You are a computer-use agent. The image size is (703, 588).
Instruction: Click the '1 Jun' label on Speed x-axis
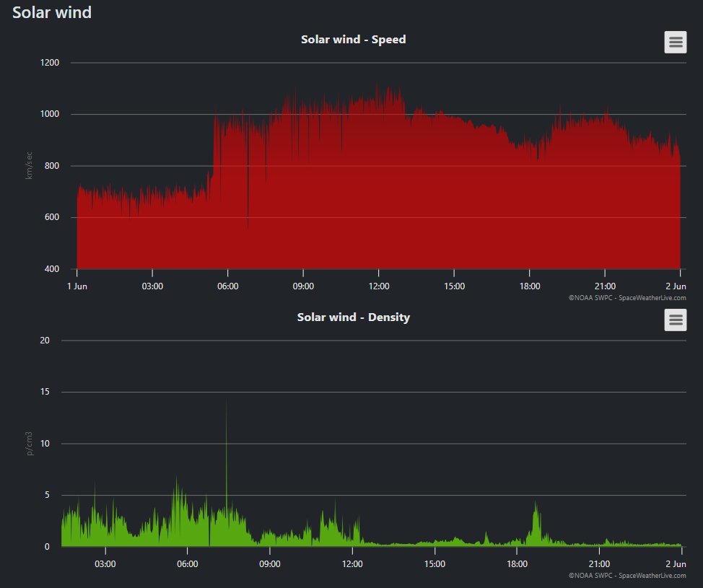point(77,286)
